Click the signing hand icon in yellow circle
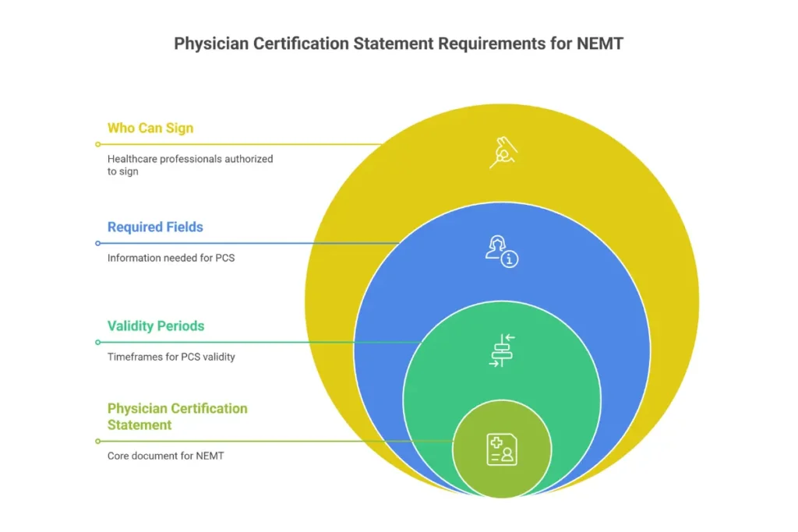Viewport: 798px width, 532px height. [503, 151]
